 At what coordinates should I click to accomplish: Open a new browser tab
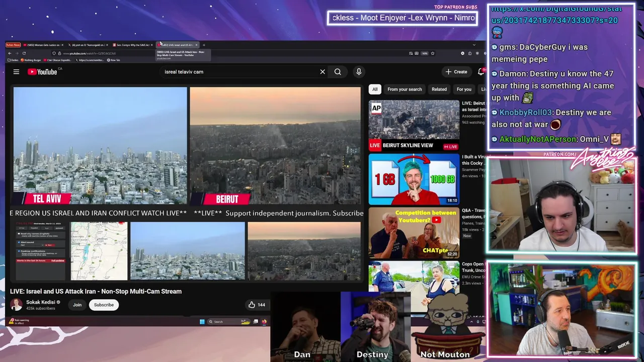[204, 45]
